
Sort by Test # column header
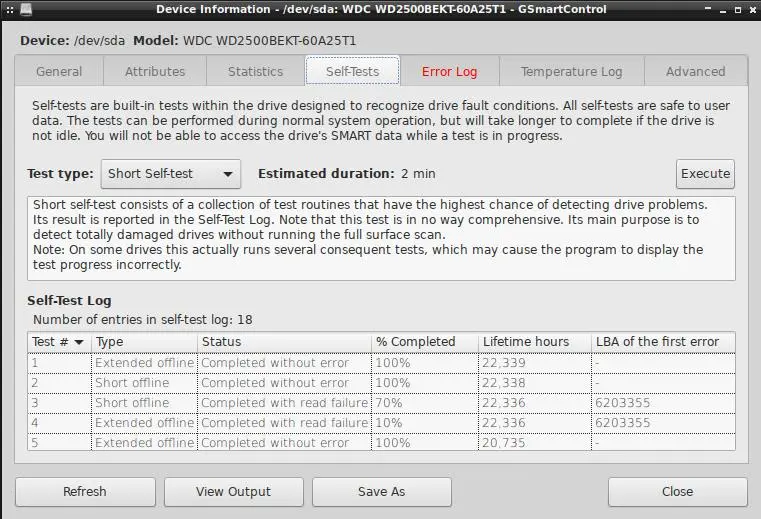pos(59,342)
